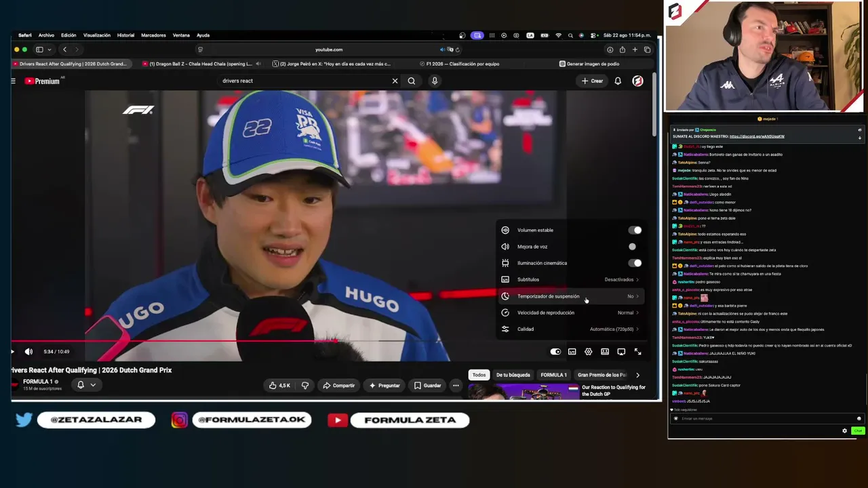The height and width of the screenshot is (488, 868).
Task: Go to YouTube Premium home logo
Action: (x=43, y=81)
